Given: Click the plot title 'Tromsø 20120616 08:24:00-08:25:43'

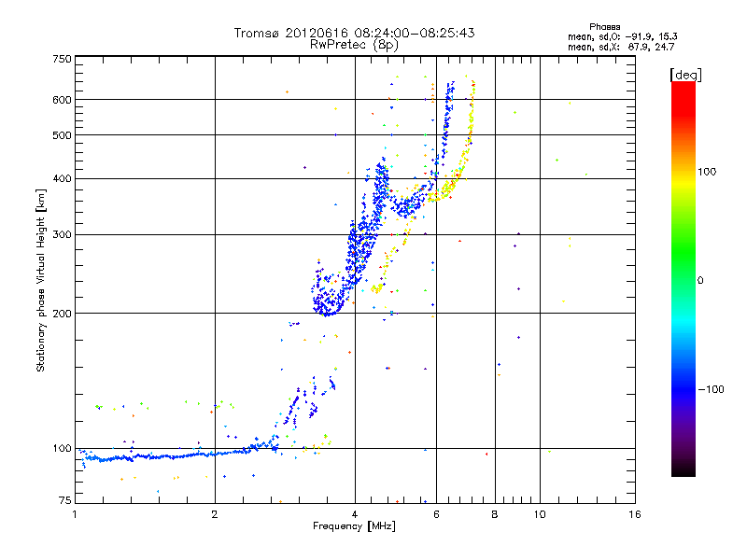Looking at the screenshot, I should (x=354, y=33).
